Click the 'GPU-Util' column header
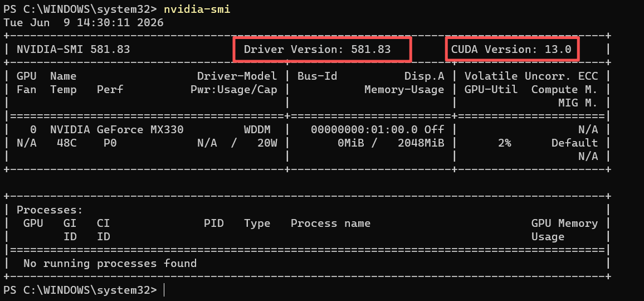The image size is (644, 301). 491,90
